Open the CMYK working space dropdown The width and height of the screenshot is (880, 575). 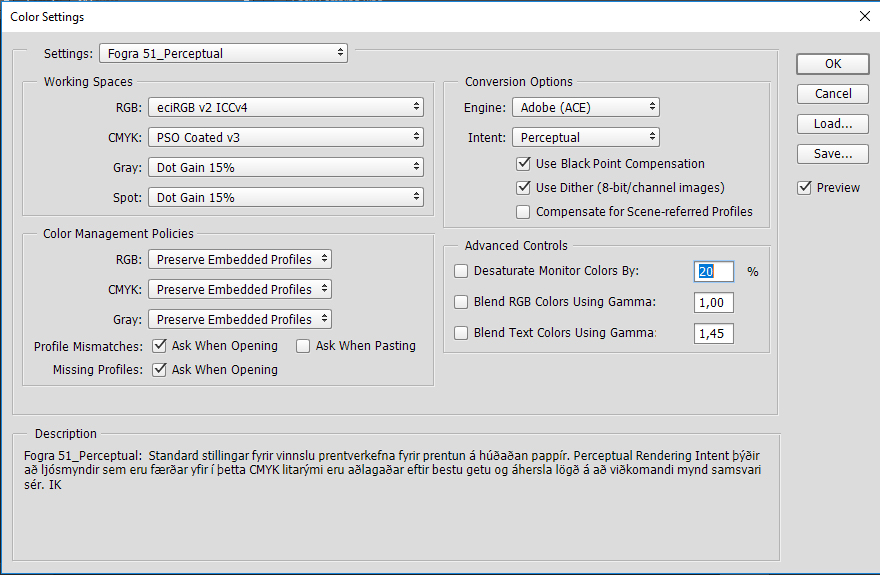coord(285,137)
